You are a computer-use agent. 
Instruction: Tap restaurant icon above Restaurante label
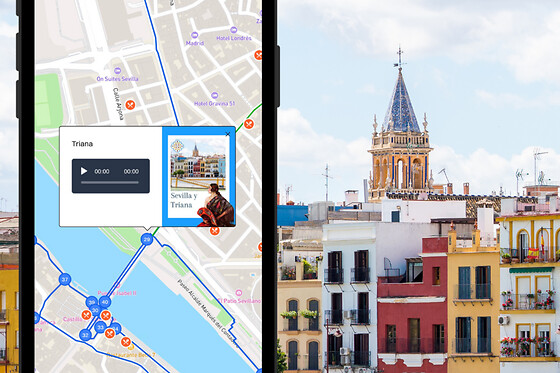[x=125, y=342]
